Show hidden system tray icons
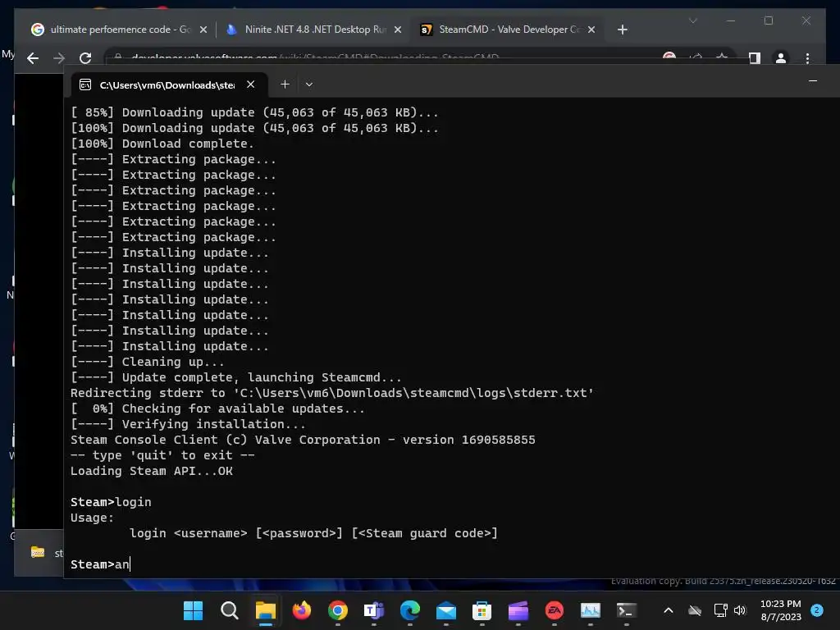This screenshot has width=840, height=630. coord(668,610)
